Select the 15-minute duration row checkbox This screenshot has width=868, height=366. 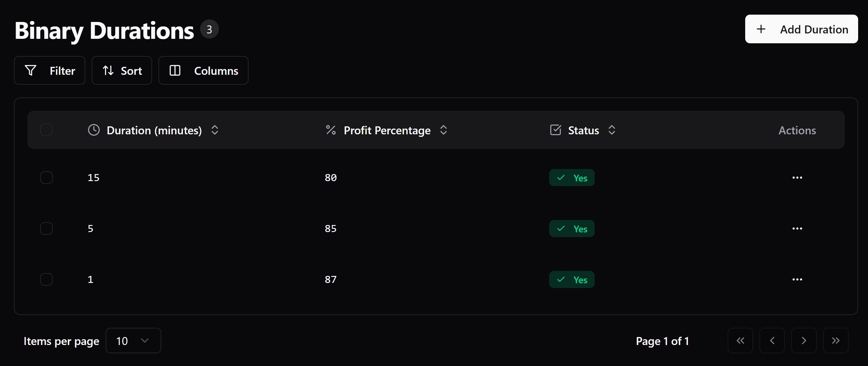coord(46,178)
